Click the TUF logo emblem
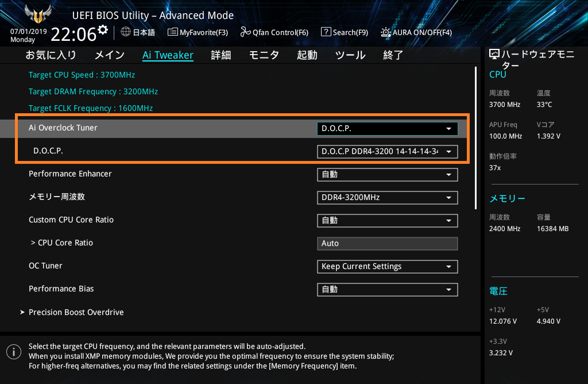588x384 pixels. click(x=38, y=14)
